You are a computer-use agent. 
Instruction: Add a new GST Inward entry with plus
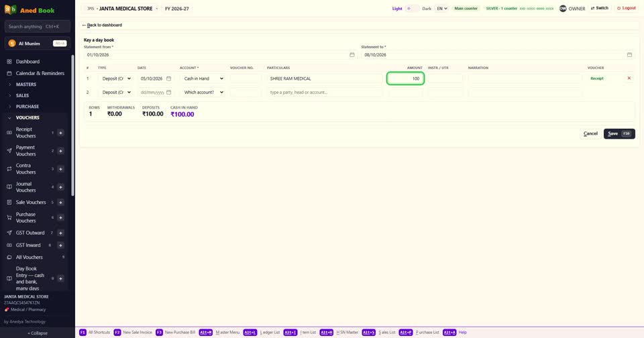coord(60,245)
